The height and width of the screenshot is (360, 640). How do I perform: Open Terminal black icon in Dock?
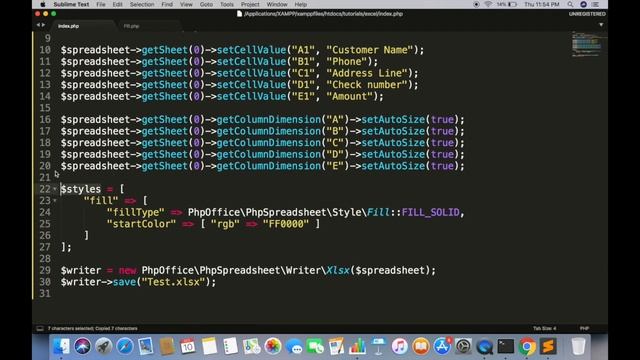pyautogui.click(x=506, y=347)
